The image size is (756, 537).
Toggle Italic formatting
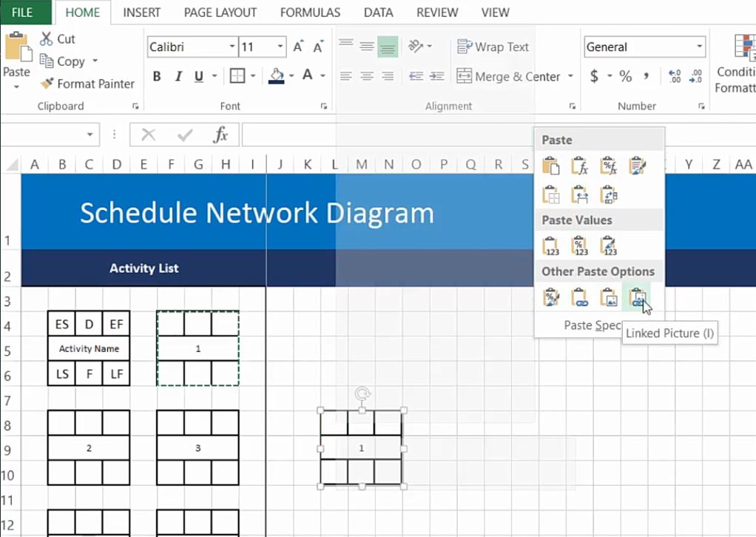[178, 76]
